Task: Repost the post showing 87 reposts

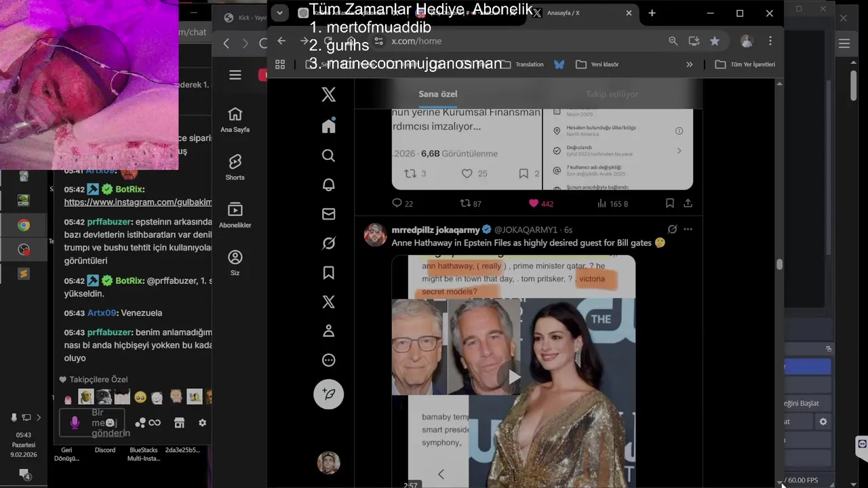Action: click(471, 203)
